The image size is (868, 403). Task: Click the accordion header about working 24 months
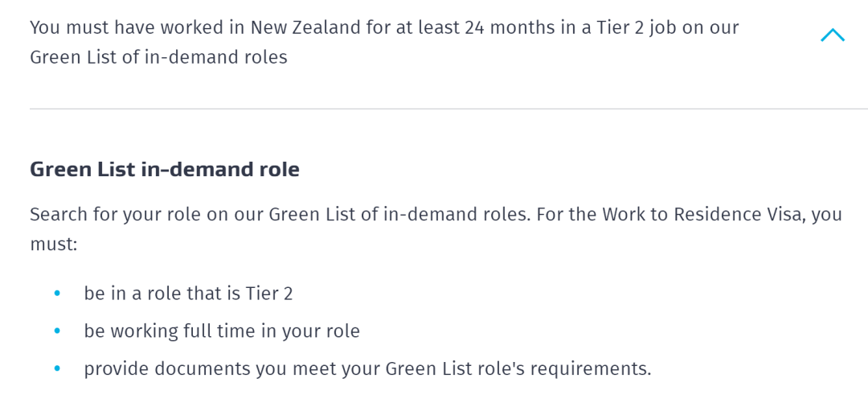click(x=384, y=42)
